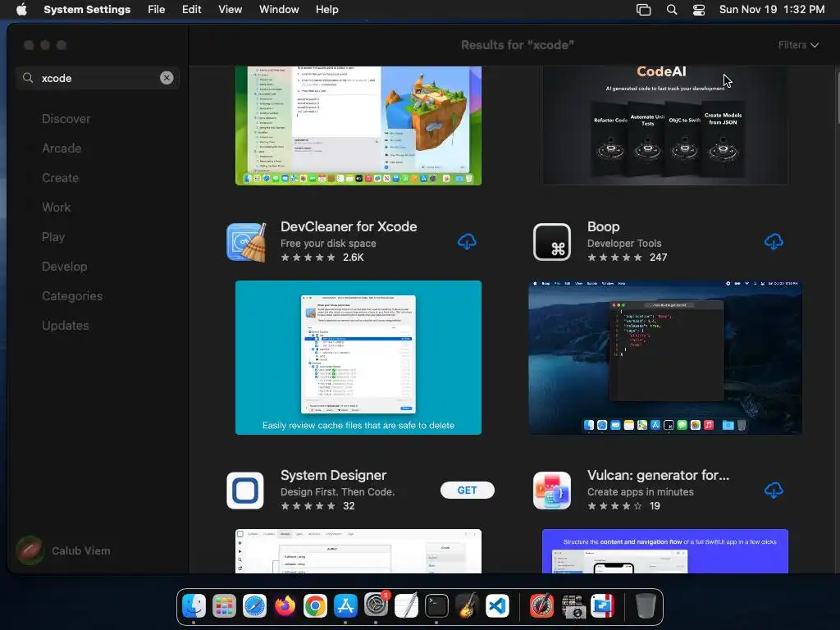The image size is (840, 630).
Task: Open Spotlight search in the menu bar
Action: coord(671,10)
